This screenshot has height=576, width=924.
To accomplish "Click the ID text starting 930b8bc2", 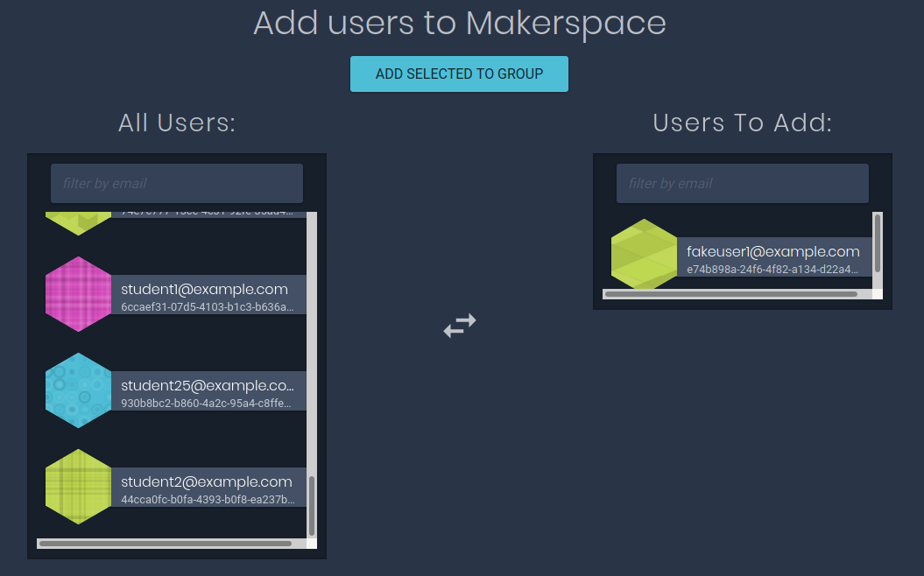I will pos(206,404).
